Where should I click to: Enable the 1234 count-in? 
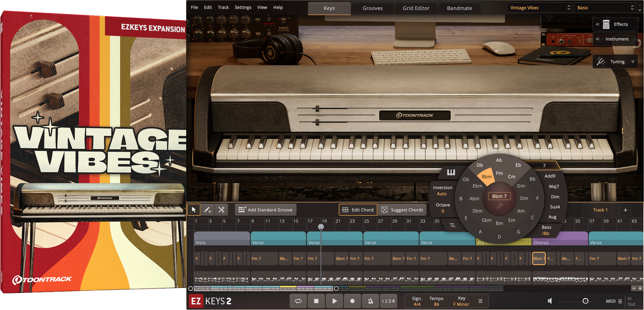[388, 301]
